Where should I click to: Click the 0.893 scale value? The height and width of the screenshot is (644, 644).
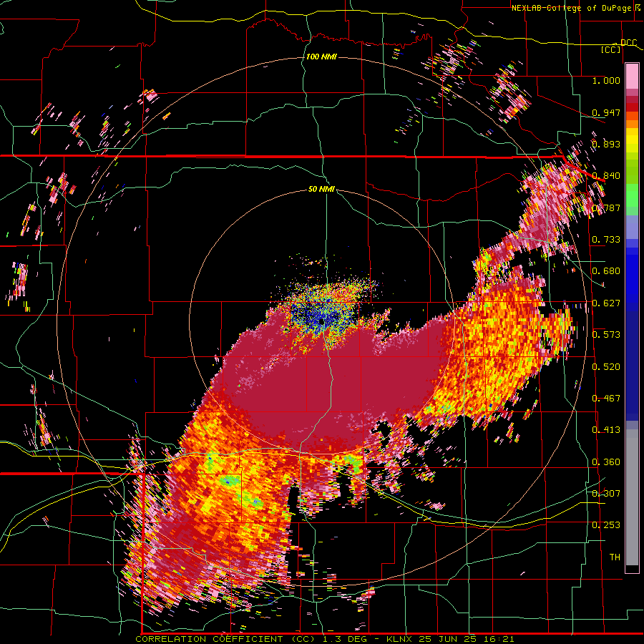(606, 144)
